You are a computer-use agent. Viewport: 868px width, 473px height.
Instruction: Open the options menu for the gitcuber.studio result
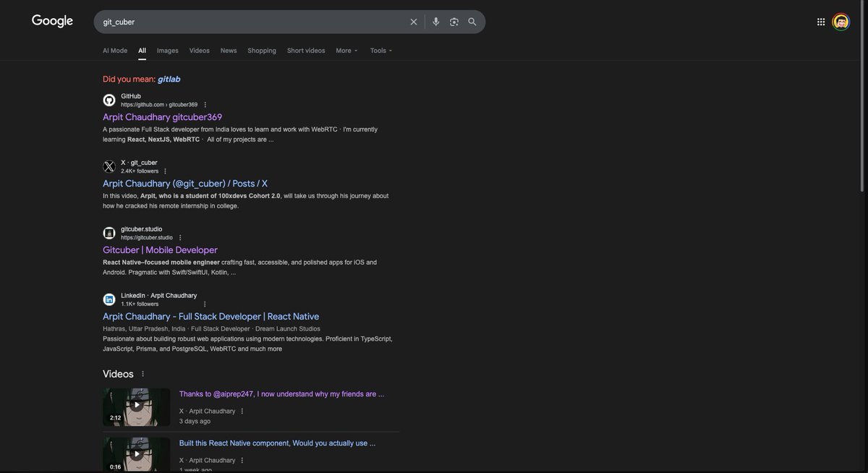click(x=180, y=238)
